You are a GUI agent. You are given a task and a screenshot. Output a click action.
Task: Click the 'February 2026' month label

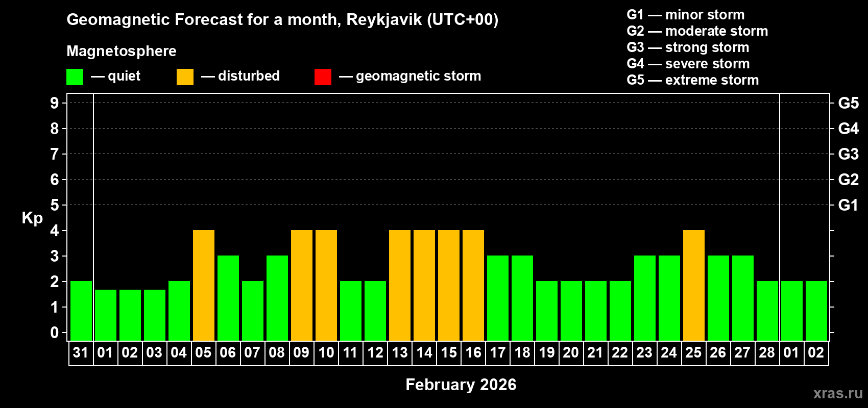(x=461, y=385)
